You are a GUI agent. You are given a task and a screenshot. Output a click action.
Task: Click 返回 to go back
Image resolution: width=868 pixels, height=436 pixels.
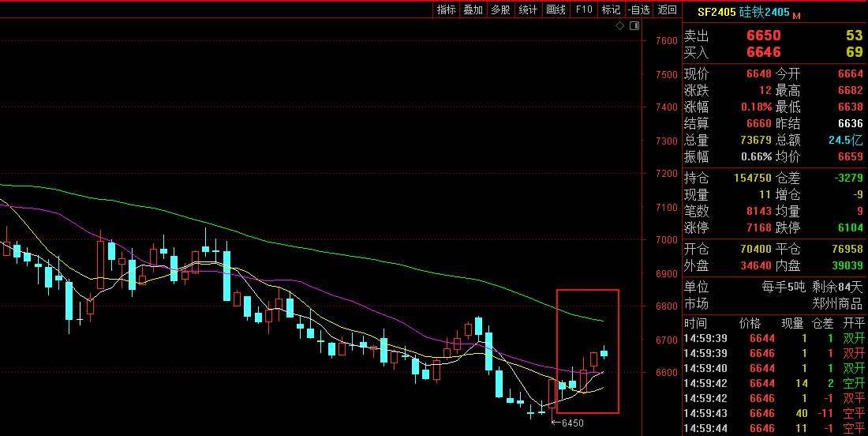click(667, 9)
